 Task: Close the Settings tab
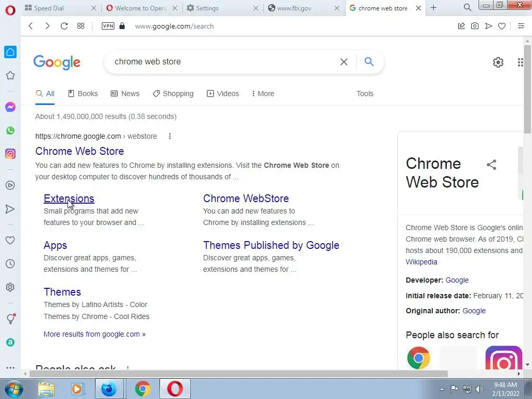(x=256, y=8)
